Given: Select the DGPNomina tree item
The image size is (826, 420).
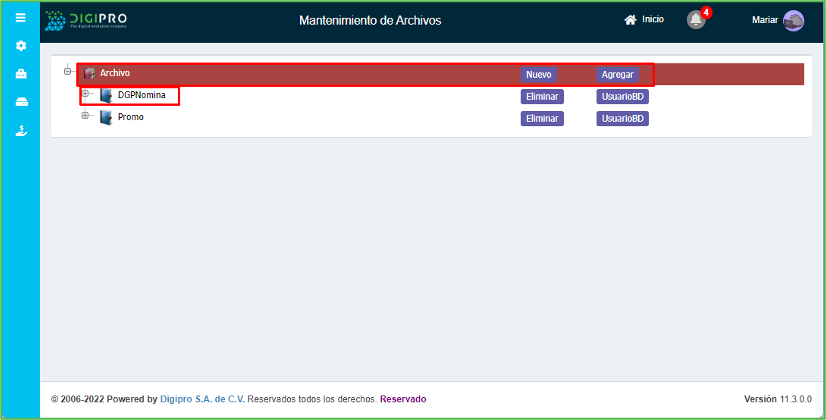Looking at the screenshot, I should click(x=141, y=96).
